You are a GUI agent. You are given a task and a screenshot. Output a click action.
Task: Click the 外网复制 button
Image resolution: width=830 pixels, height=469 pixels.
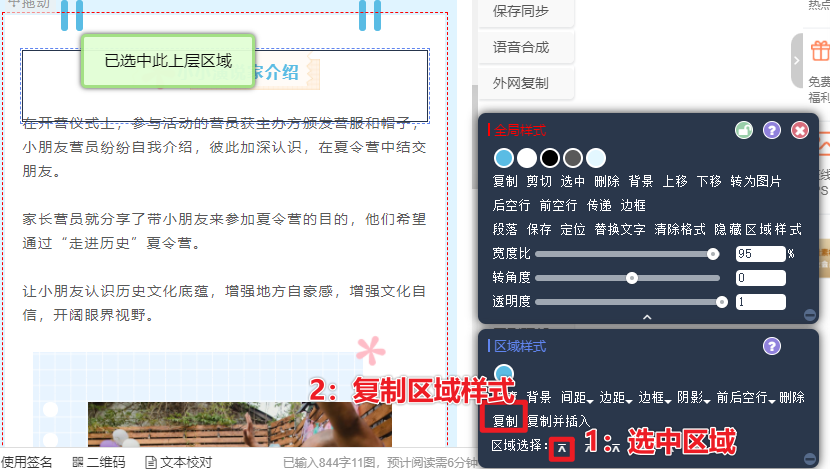click(526, 84)
